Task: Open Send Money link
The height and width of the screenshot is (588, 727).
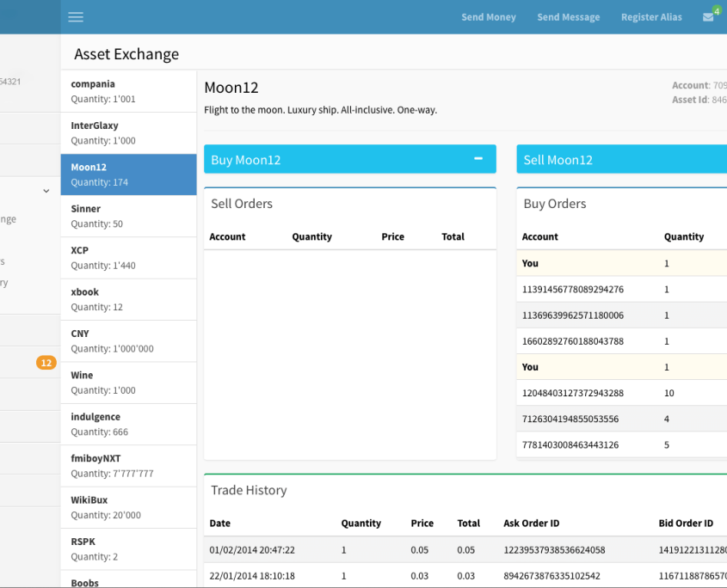Action: point(488,17)
